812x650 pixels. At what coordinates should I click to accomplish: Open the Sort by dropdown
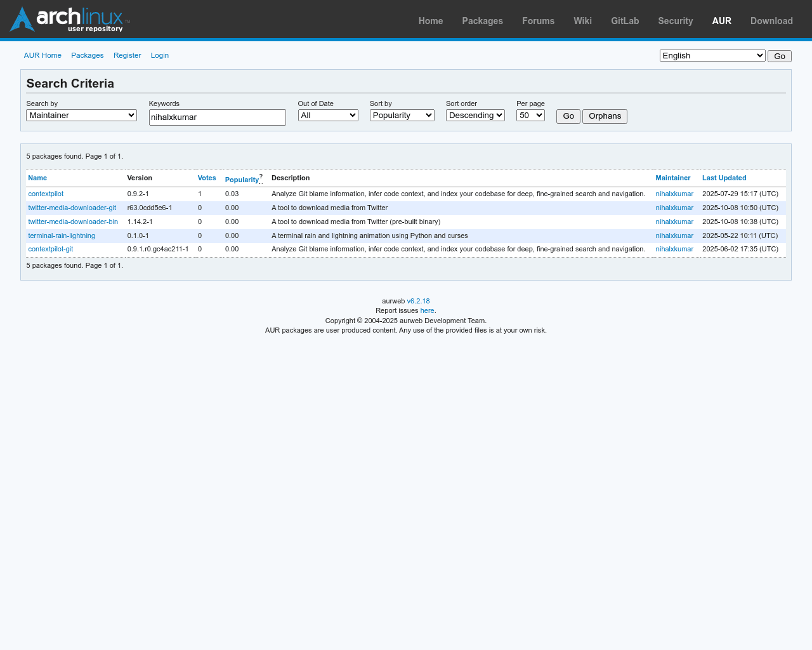coord(402,115)
